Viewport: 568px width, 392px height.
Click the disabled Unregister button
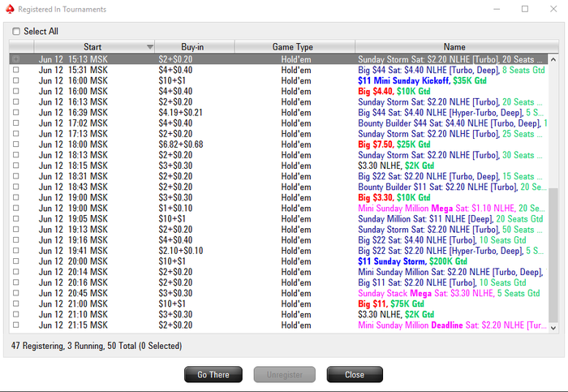(x=284, y=375)
